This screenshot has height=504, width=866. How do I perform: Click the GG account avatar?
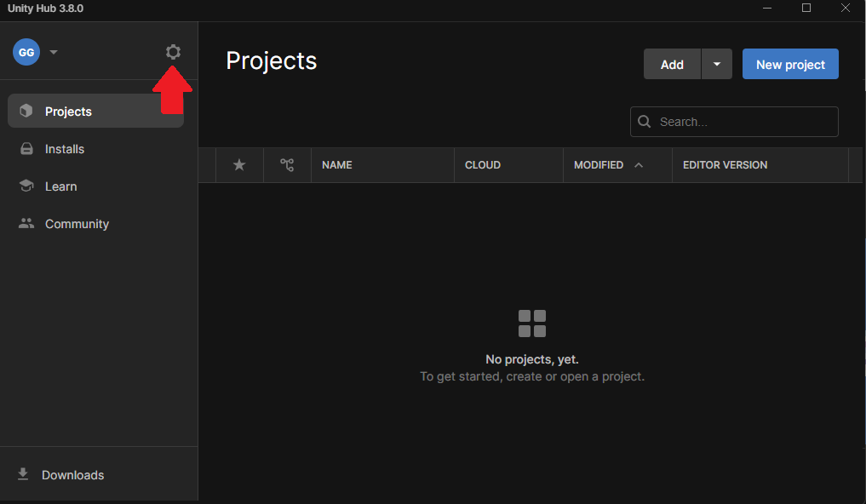click(x=26, y=53)
